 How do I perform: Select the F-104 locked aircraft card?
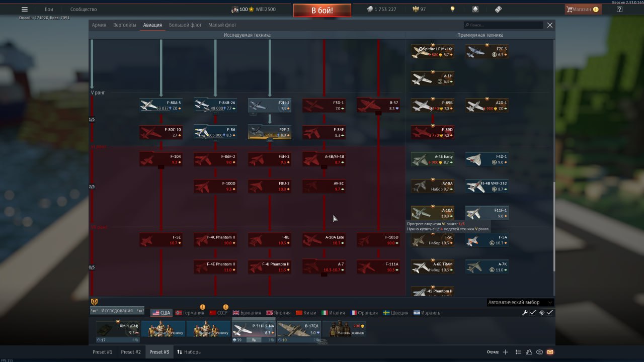(x=161, y=159)
